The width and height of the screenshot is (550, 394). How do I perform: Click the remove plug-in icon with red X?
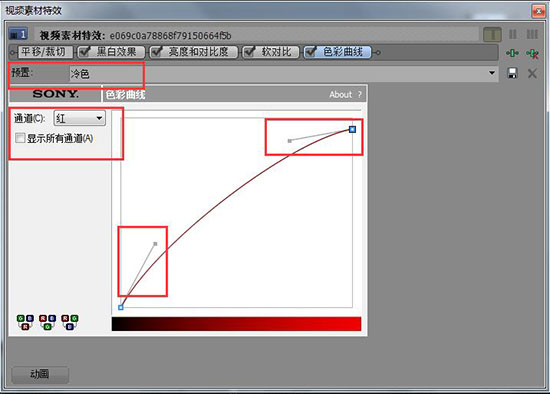(532, 53)
